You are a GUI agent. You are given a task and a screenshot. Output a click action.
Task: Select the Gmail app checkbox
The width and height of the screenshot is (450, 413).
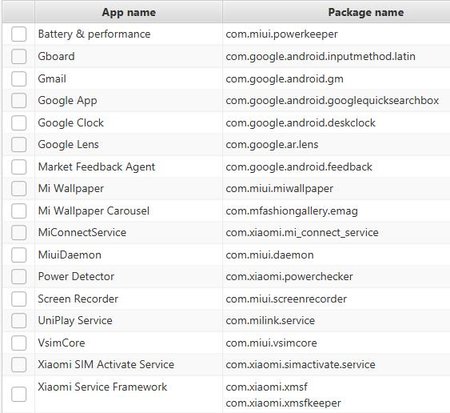[x=19, y=79]
